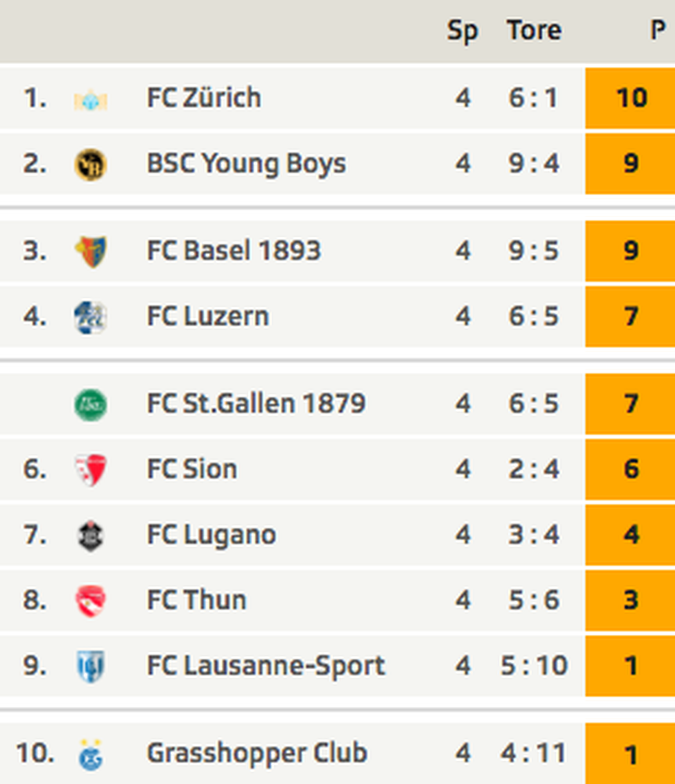This screenshot has width=675, height=784.
Task: Click the FC Luzern logo
Action: [x=91, y=317]
